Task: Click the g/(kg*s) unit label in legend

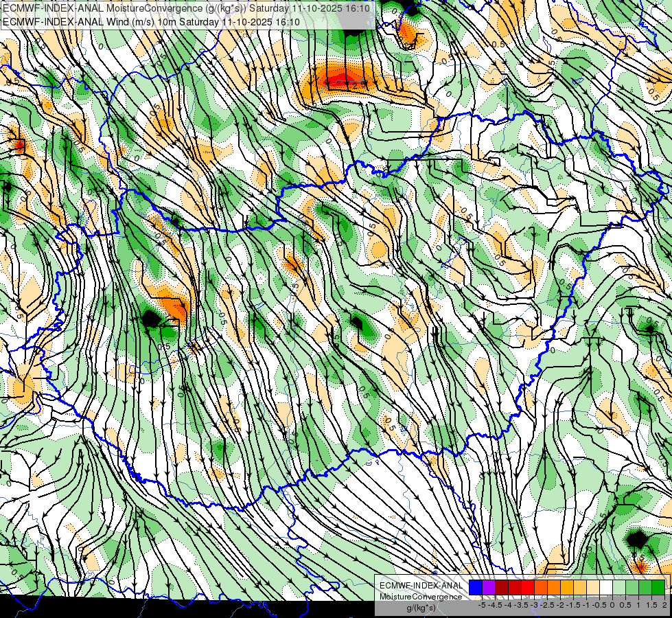Action: tap(421, 608)
